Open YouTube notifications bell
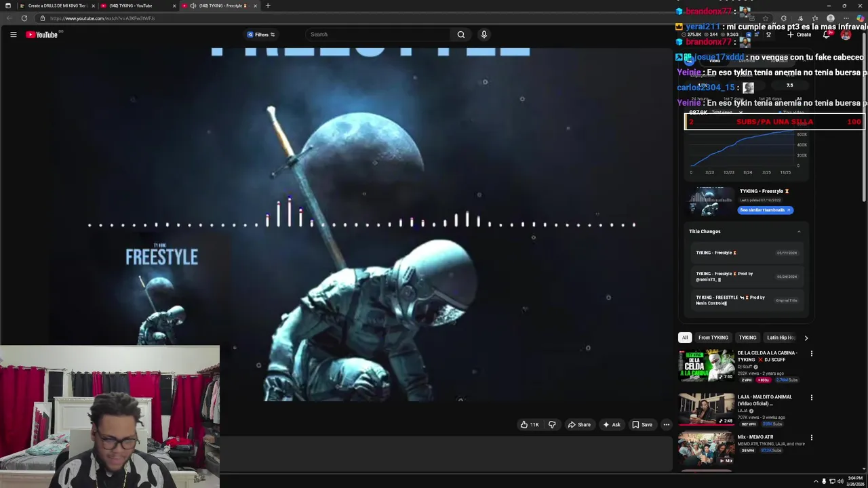The width and height of the screenshot is (868, 488). click(827, 35)
